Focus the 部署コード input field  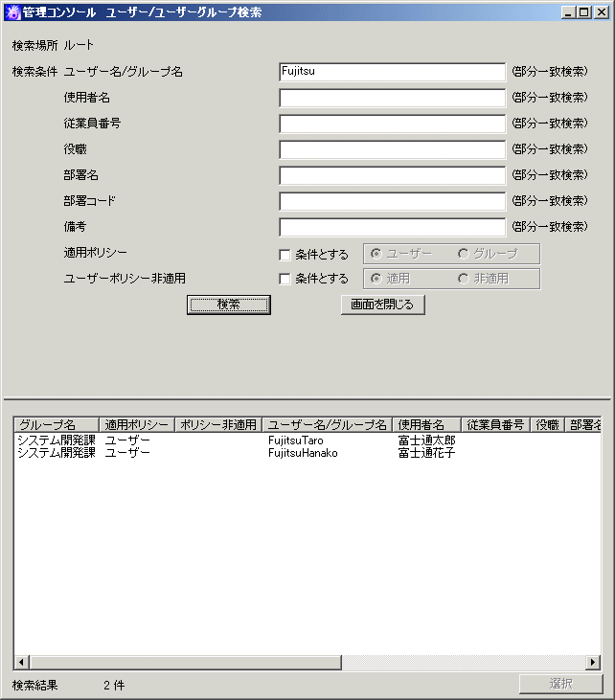(x=392, y=201)
